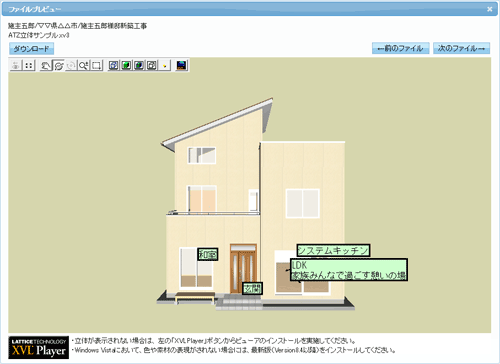Click the LDK annotation box
The width and height of the screenshot is (500, 364).
(349, 270)
